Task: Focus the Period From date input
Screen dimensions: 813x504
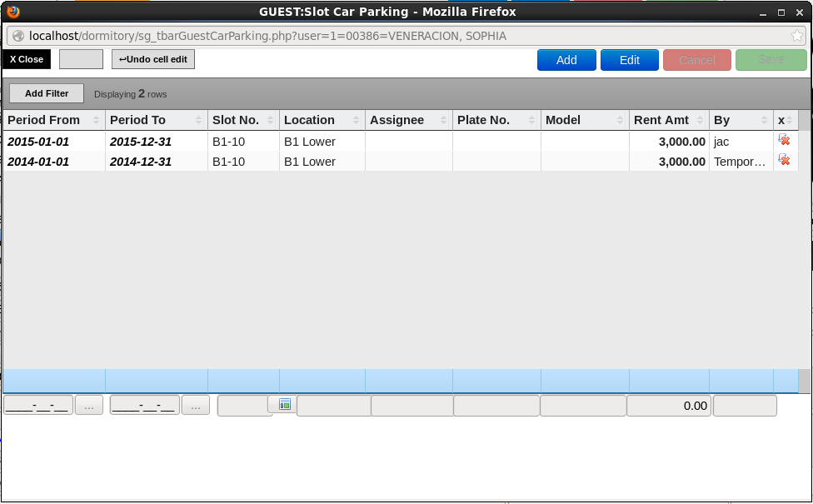Action: 38,406
